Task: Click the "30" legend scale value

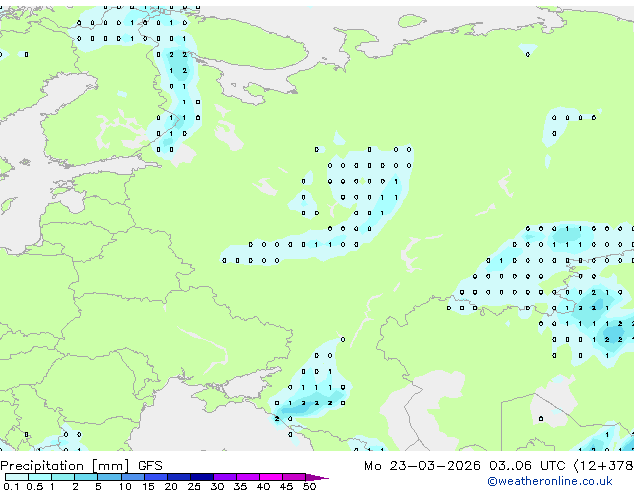Action: point(217,486)
